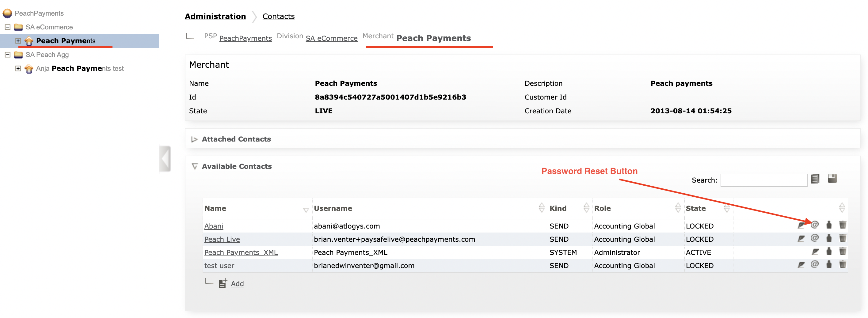Click person icon in test user row
Screen dimensions: 868x318
pyautogui.click(x=829, y=264)
